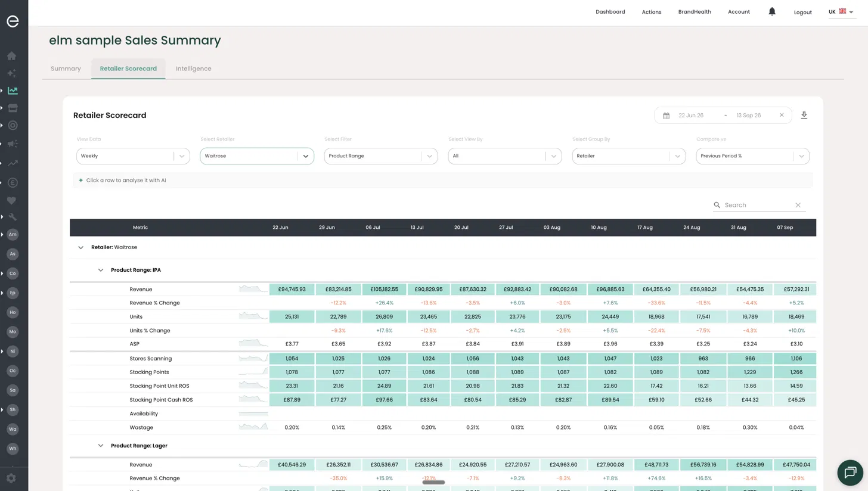Click the Logout link

click(803, 13)
